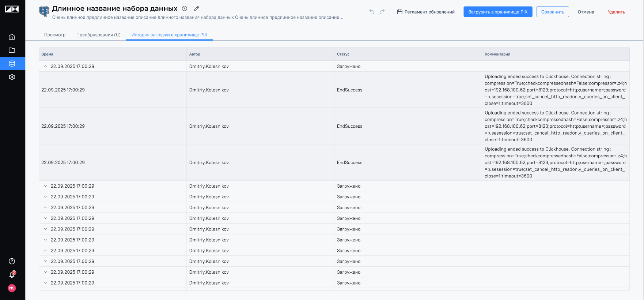Image resolution: width=644 pixels, height=300 pixels.
Task: Switch to the Просмотр tab
Action: tap(55, 35)
